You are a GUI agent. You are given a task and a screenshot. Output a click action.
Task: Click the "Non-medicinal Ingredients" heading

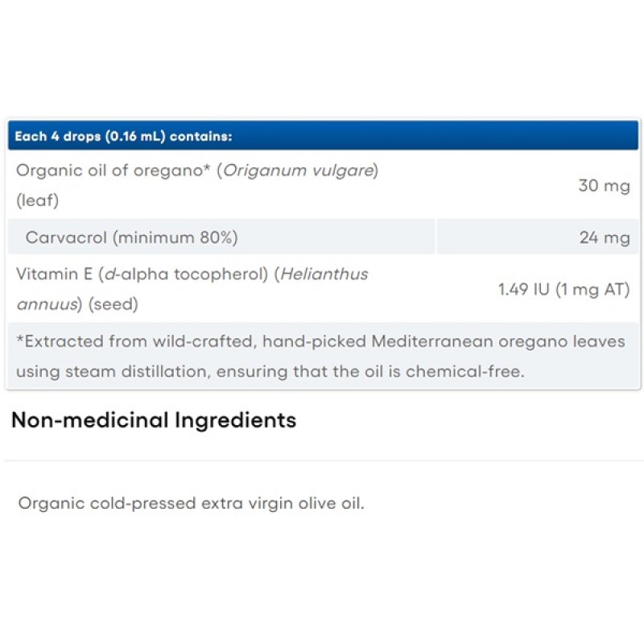pyautogui.click(x=154, y=419)
